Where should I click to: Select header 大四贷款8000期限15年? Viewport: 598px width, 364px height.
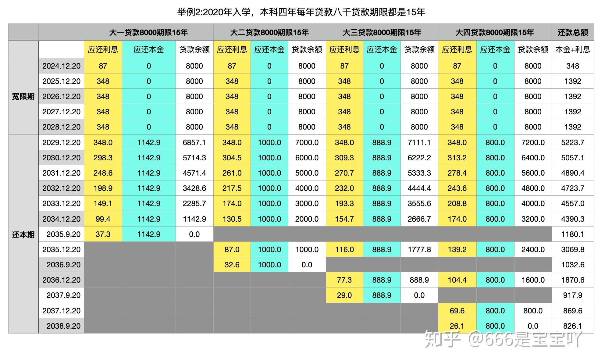[495, 32]
